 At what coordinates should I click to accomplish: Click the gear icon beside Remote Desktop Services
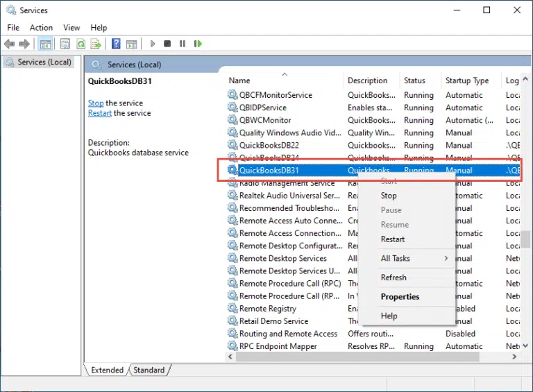[232, 258]
